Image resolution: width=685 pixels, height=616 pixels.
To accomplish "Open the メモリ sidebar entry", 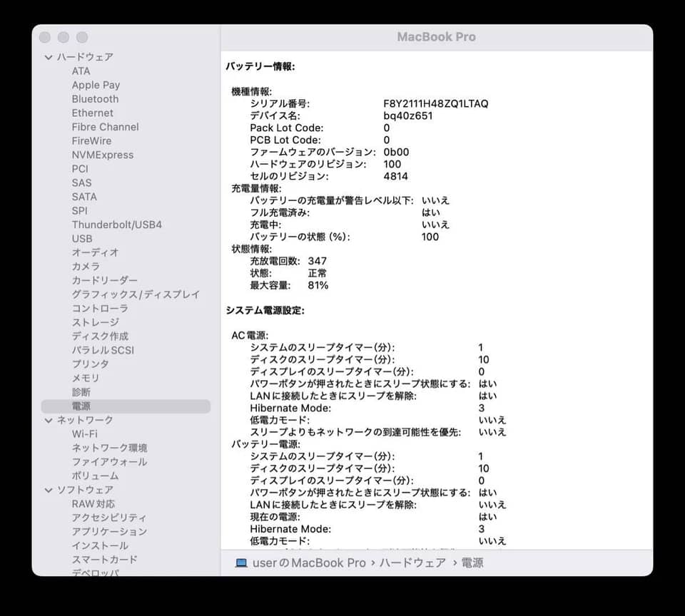I will tap(86, 378).
